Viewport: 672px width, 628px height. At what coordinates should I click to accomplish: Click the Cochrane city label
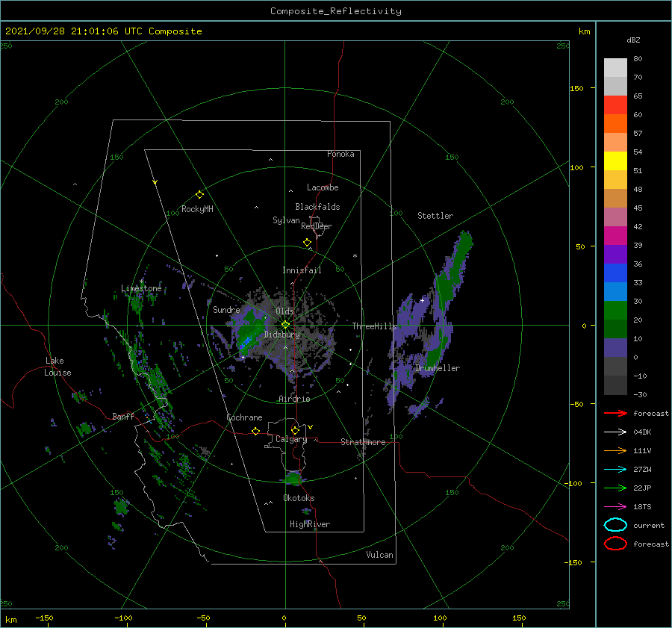pos(244,417)
